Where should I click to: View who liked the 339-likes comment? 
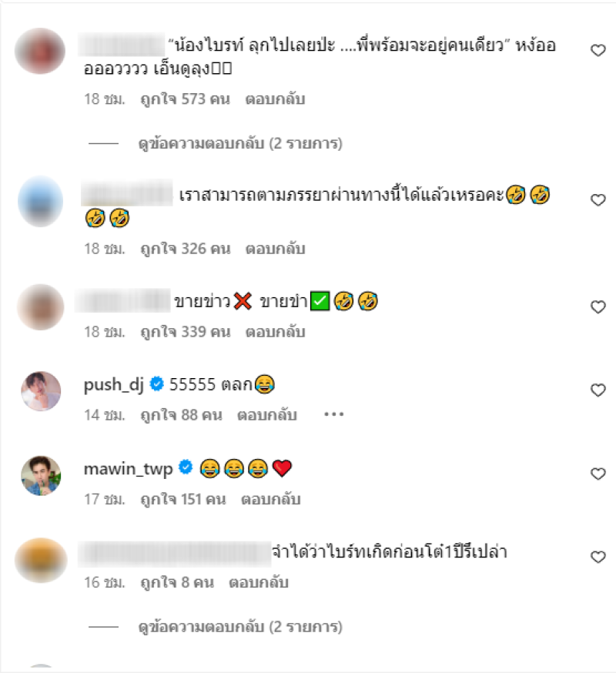point(186,332)
